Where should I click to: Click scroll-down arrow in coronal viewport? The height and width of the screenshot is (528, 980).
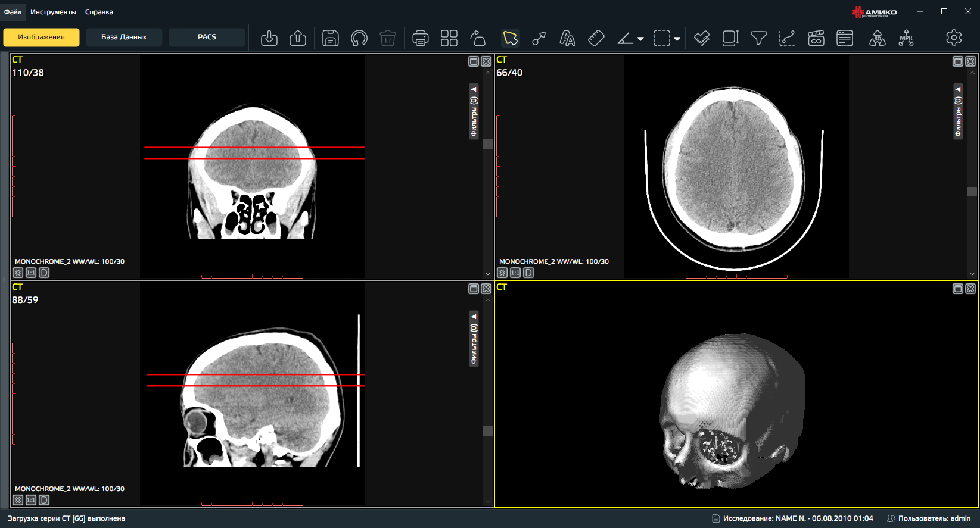click(488, 274)
